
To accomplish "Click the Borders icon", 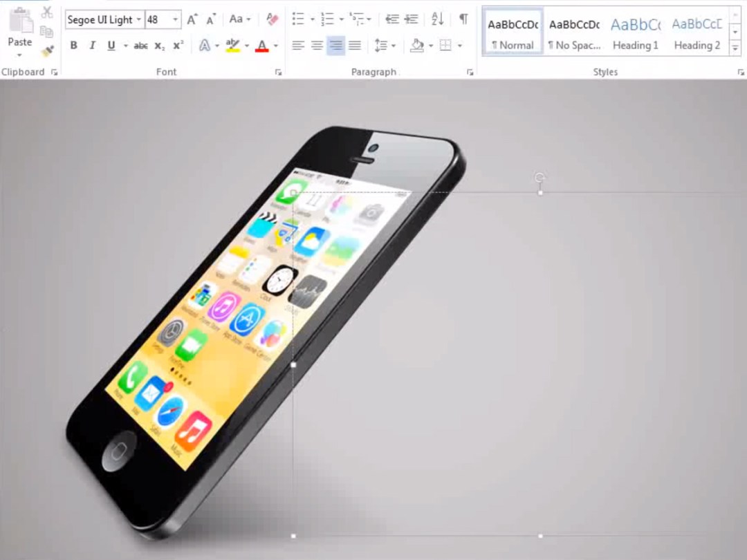I will (x=445, y=46).
